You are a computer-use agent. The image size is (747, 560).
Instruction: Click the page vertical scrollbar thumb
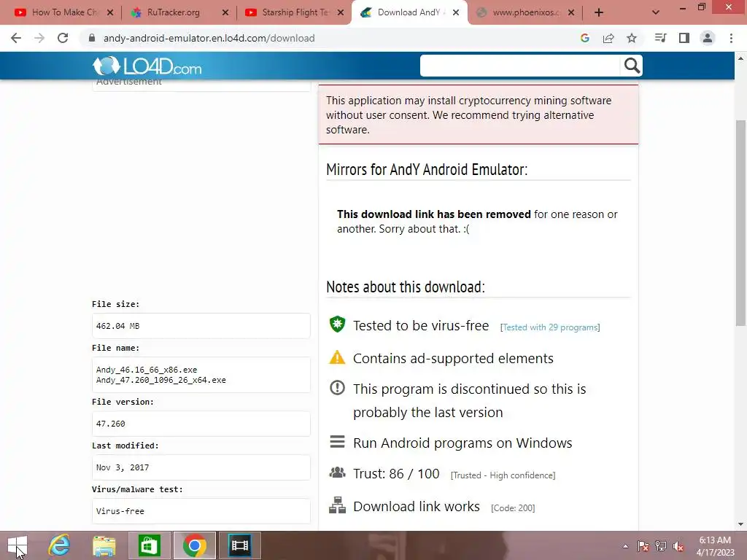coord(740,223)
